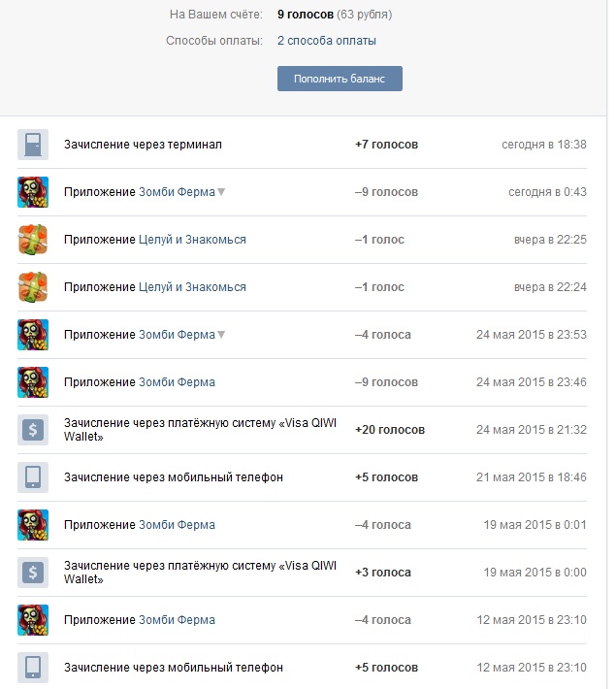The height and width of the screenshot is (689, 616).
Task: Open Целуй и Знакомься link from 22:25 entry
Action: pyautogui.click(x=192, y=240)
